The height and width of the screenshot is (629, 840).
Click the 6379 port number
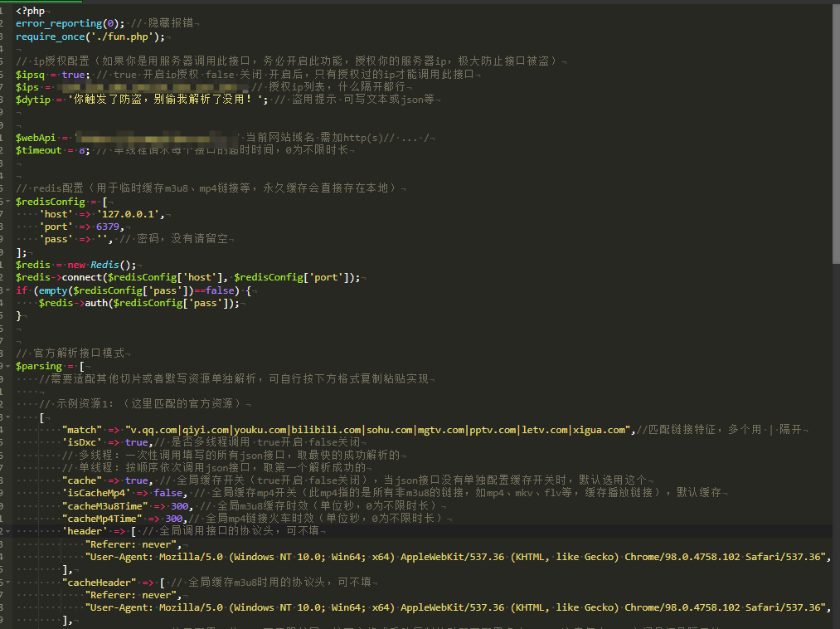pos(108,227)
